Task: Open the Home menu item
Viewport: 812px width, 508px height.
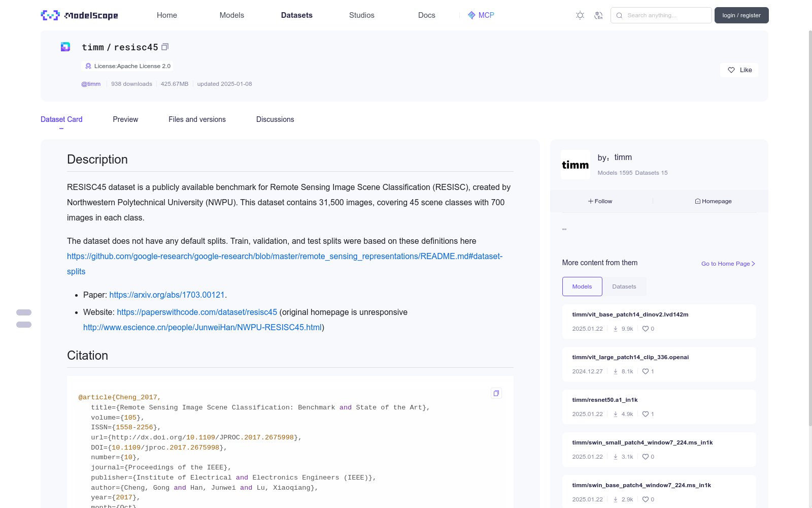Action: tap(167, 15)
